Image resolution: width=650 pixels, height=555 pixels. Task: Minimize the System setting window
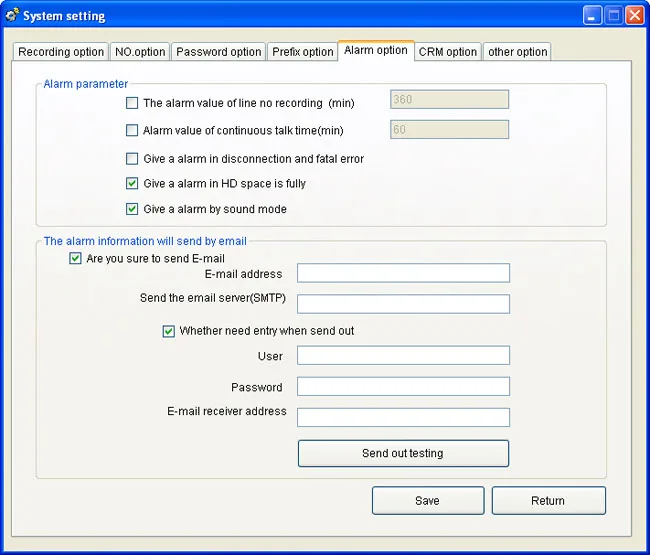[592, 16]
